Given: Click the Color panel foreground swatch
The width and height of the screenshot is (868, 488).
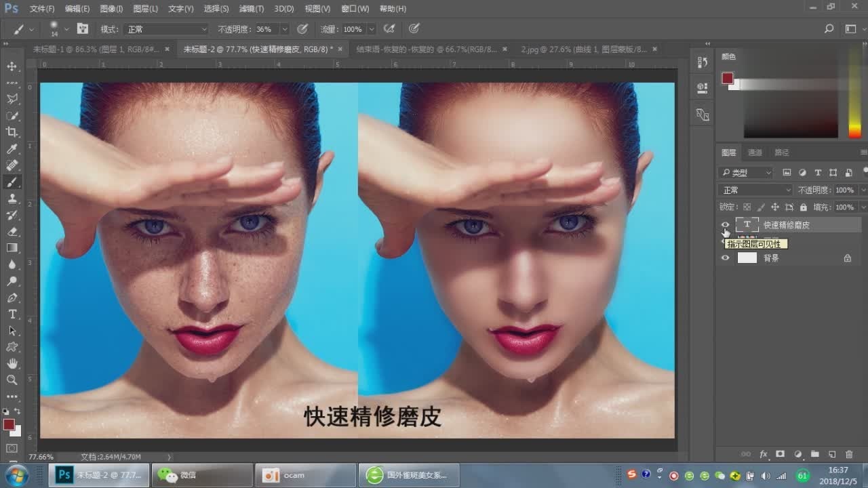Looking at the screenshot, I should coord(728,78).
